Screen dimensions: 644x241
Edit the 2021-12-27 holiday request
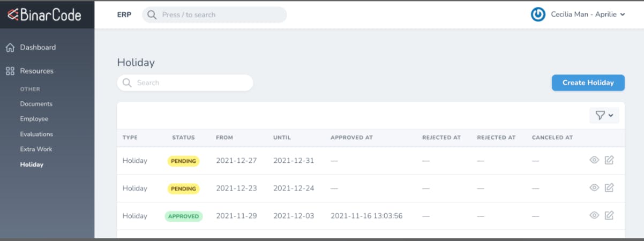coord(609,160)
